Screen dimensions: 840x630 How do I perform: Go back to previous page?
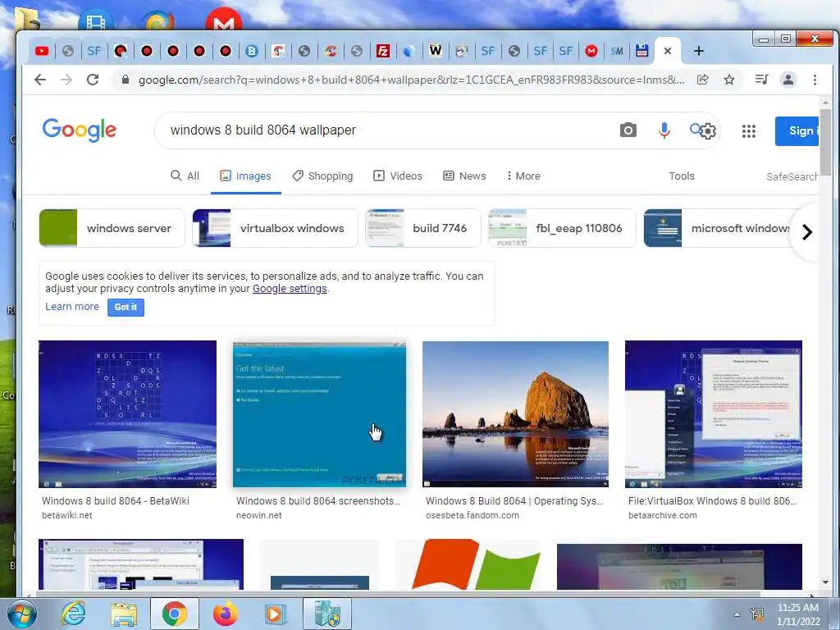40,80
